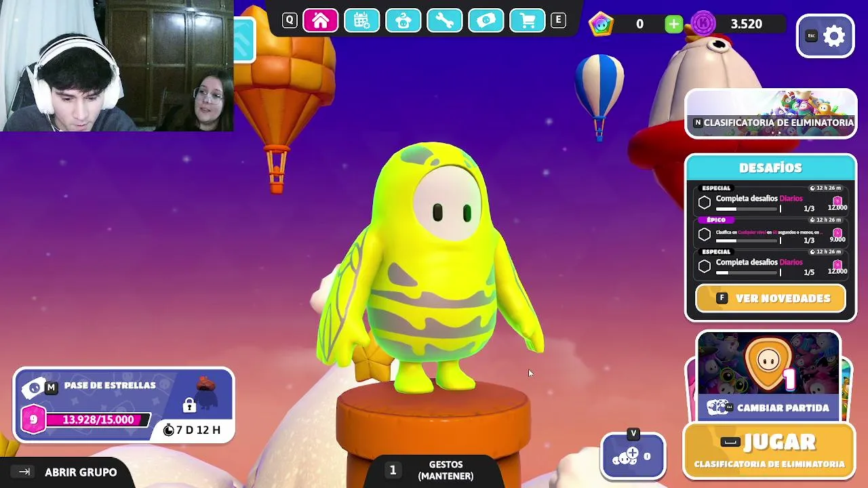Screen dimensions: 868x488
Task: Click the pink level 9 badge
Action: (33, 420)
